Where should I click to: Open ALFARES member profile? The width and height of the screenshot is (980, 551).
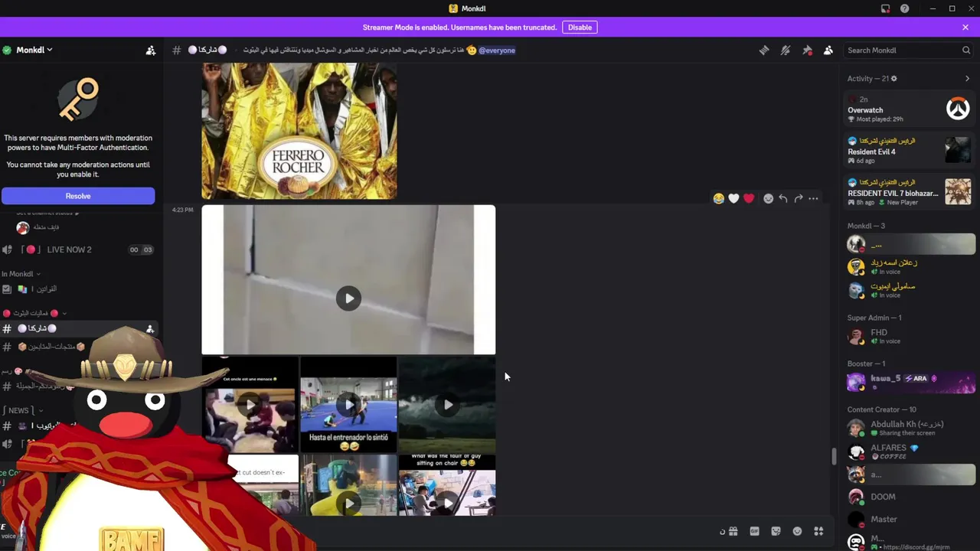tap(909, 452)
